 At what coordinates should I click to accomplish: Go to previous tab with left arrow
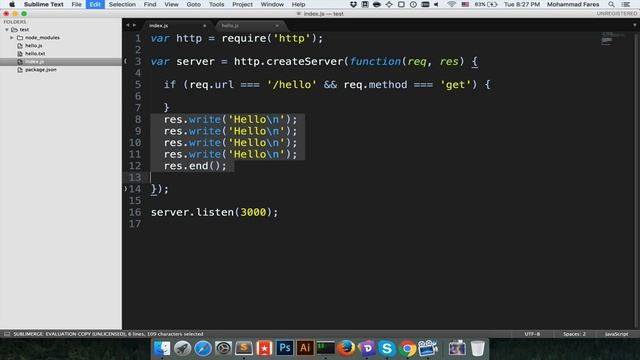[127, 25]
